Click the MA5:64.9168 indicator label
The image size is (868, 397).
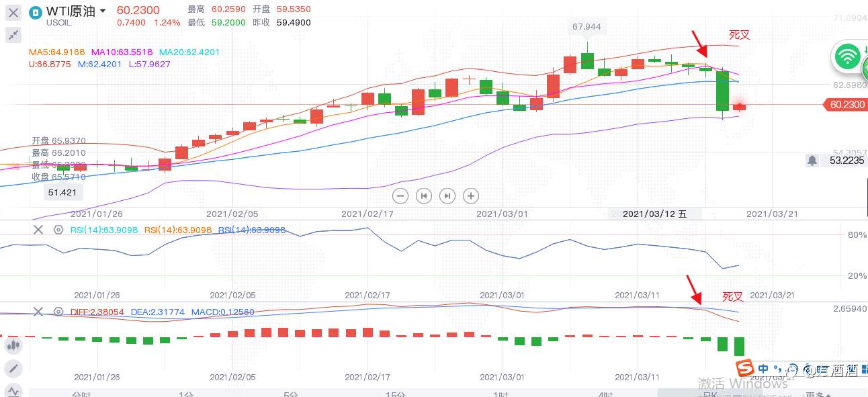point(56,52)
